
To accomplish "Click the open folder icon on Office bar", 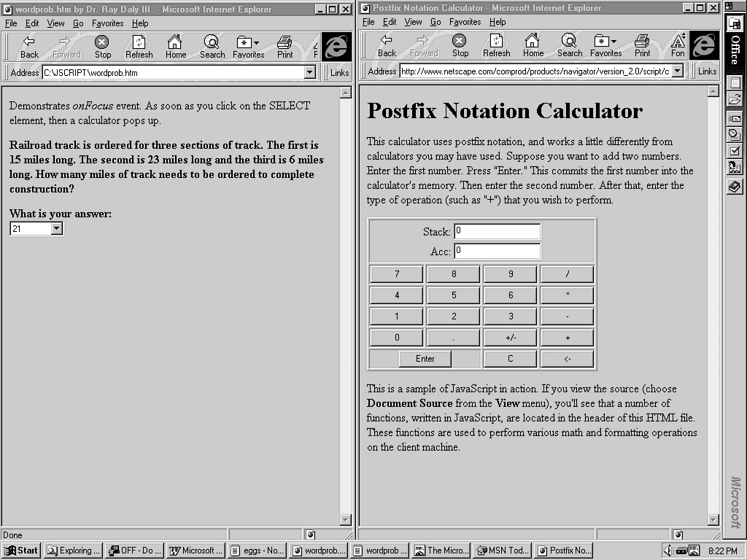I will 735,99.
